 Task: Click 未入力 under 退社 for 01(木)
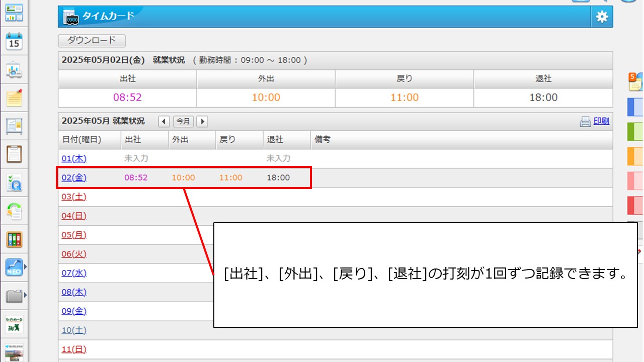coord(279,158)
